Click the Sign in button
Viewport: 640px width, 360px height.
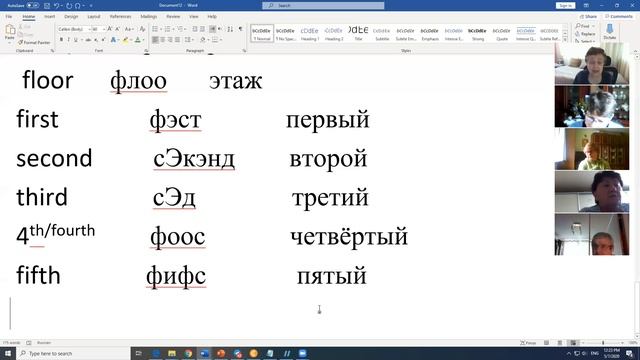pyautogui.click(x=565, y=6)
